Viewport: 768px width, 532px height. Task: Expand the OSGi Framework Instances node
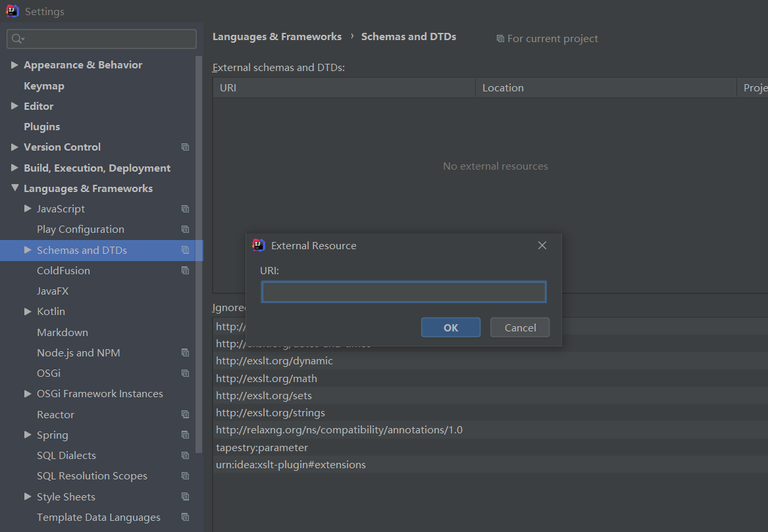click(27, 393)
